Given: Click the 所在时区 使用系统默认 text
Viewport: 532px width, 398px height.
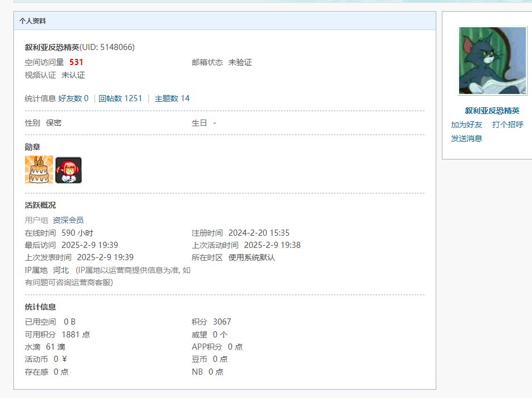Looking at the screenshot, I should (x=233, y=257).
